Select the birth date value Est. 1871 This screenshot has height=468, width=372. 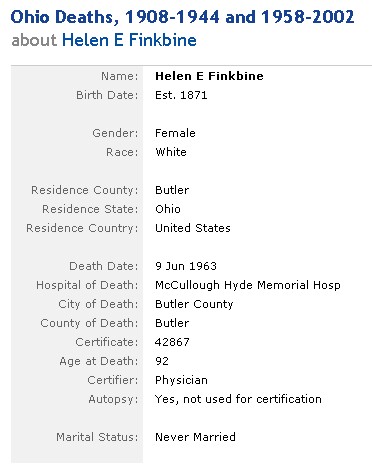coord(181,95)
